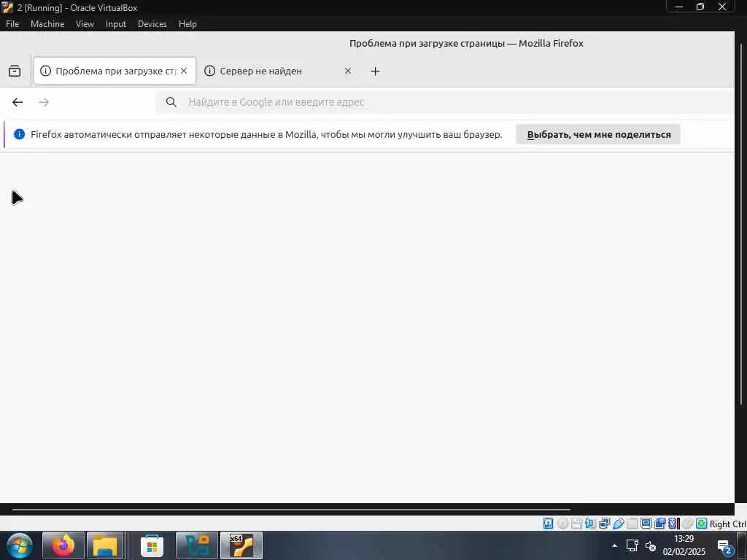Click the muted volume tray icon
This screenshot has width=747, height=560.
[x=650, y=545]
